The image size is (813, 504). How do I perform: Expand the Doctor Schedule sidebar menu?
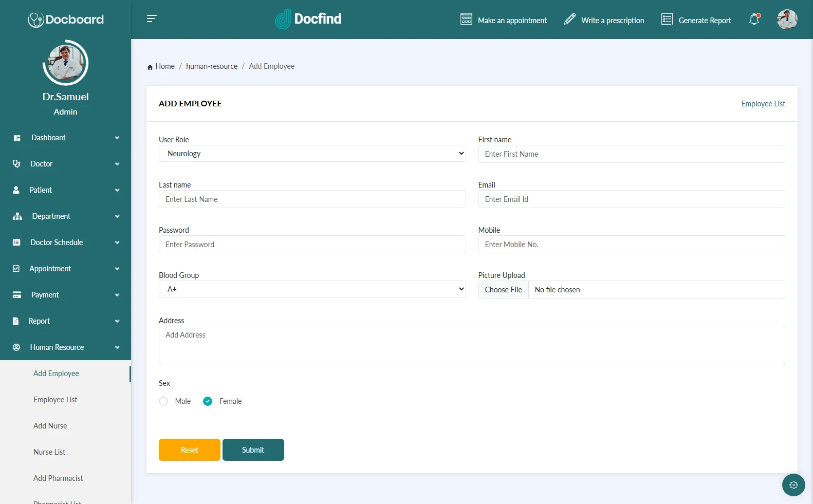tap(65, 242)
